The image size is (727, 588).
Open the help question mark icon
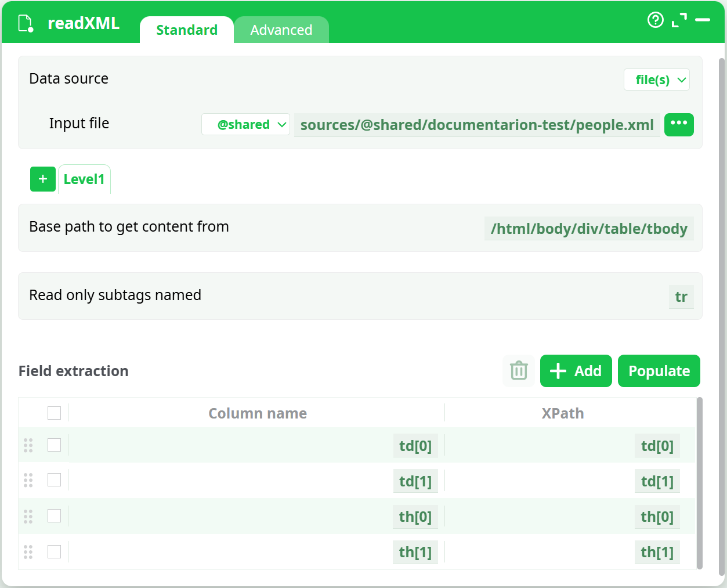(x=655, y=20)
